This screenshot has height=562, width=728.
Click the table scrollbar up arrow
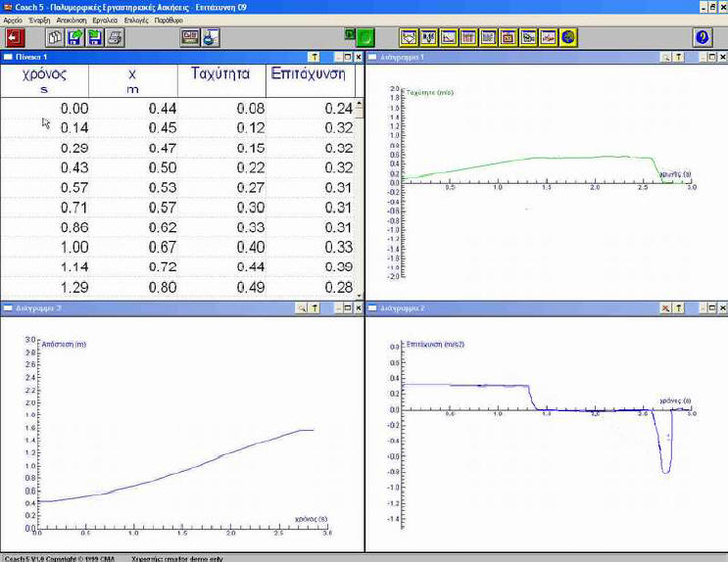click(359, 103)
